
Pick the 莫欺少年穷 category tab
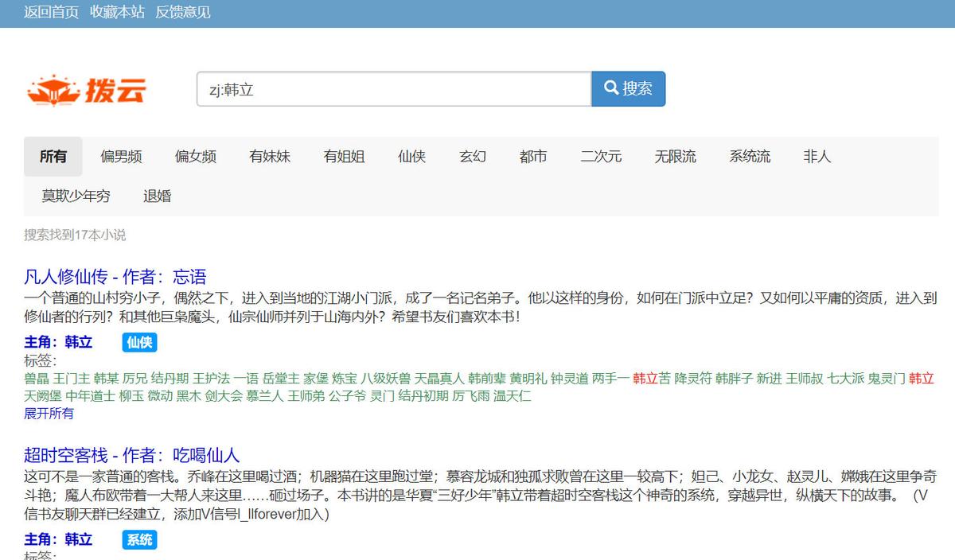click(x=76, y=196)
